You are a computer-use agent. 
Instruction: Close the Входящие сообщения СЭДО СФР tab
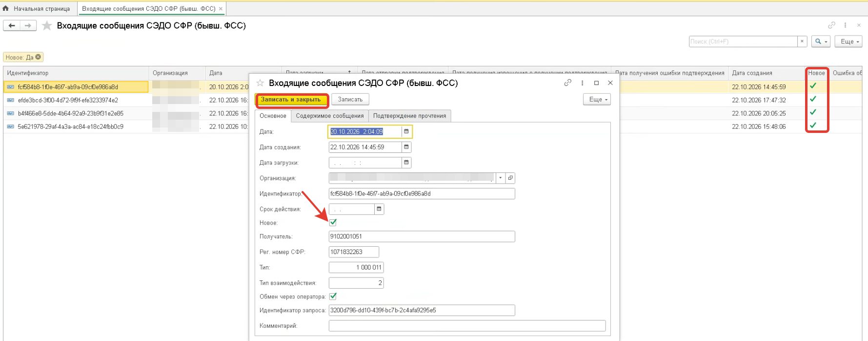click(221, 9)
